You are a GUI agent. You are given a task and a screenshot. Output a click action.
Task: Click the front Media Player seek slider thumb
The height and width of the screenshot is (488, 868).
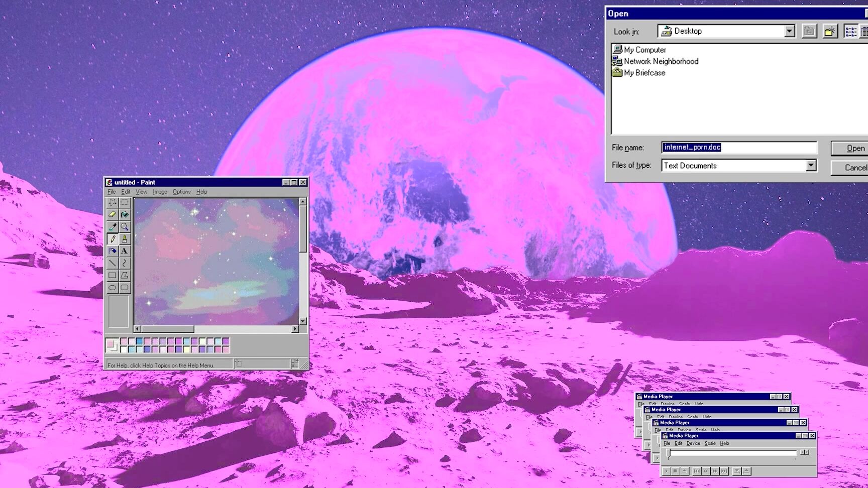click(x=668, y=454)
